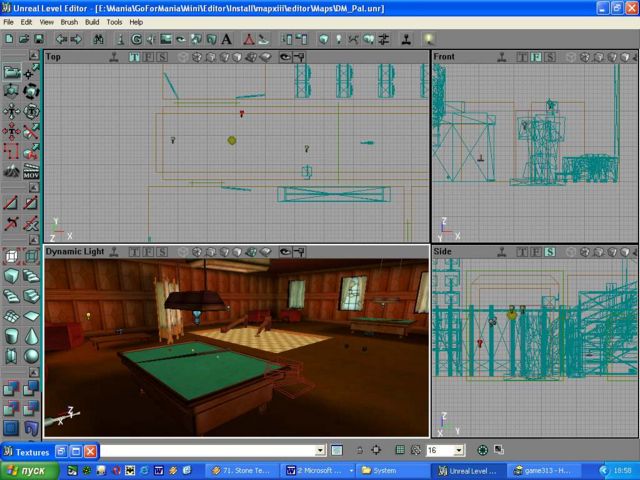
Task: Select the Terrain editing mountain tool
Action: pyautogui.click(x=11, y=171)
